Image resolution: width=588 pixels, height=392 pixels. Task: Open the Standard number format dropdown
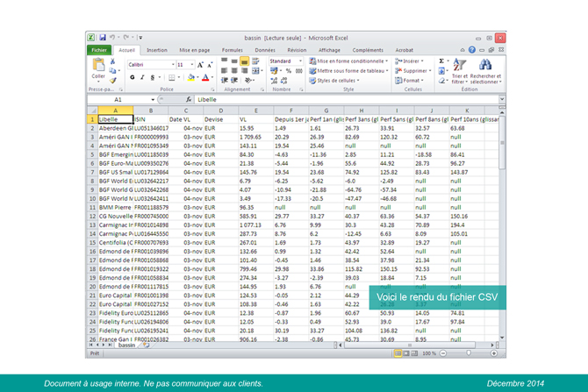(300, 61)
